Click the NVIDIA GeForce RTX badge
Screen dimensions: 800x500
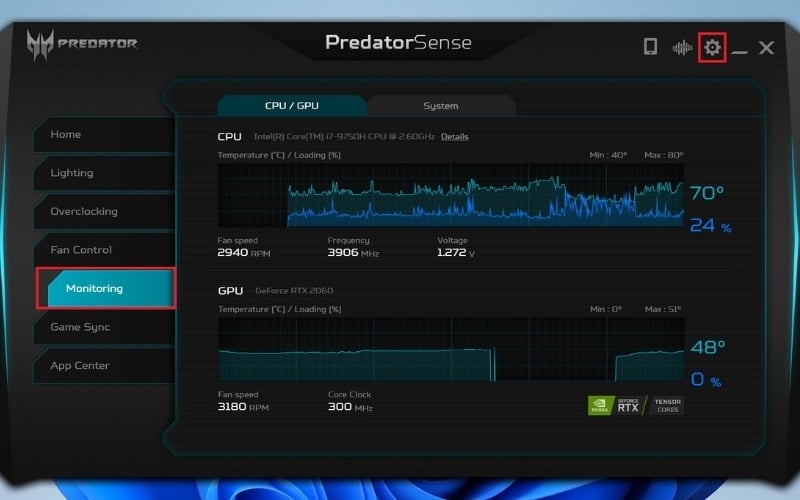click(x=617, y=406)
